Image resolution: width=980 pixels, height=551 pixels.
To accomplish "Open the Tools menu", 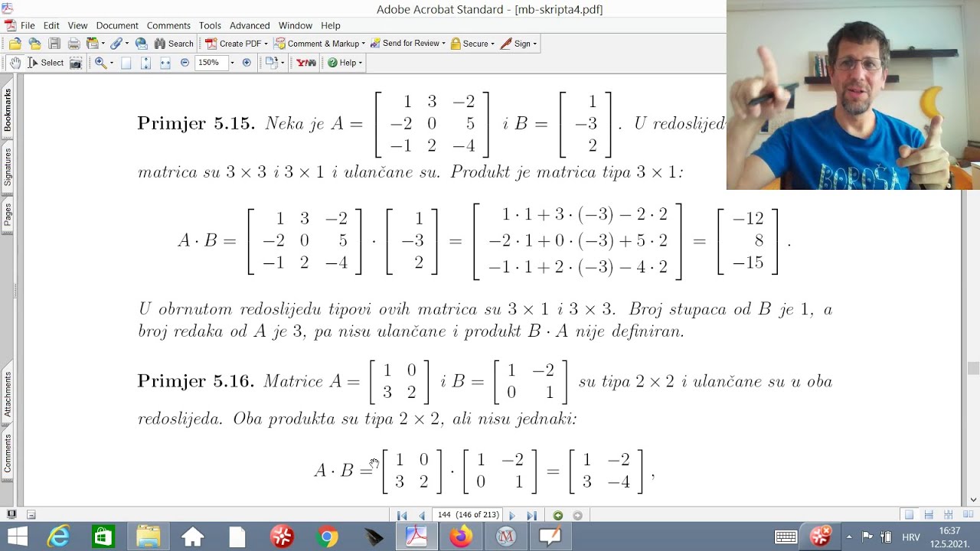I will click(x=210, y=25).
